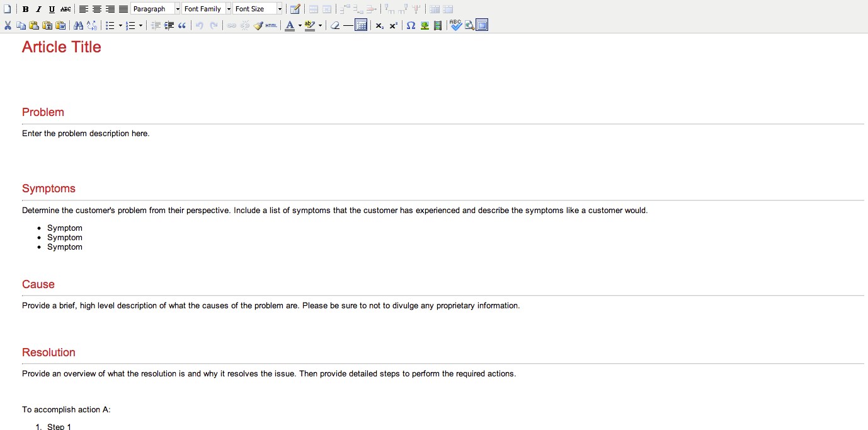The width and height of the screenshot is (868, 430).
Task: Open table row properties
Action: [x=314, y=9]
